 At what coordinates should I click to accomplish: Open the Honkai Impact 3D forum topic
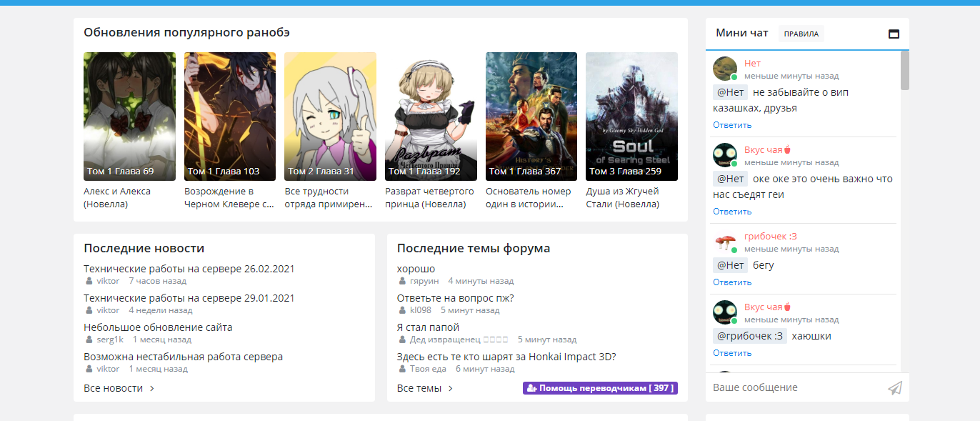coord(506,357)
